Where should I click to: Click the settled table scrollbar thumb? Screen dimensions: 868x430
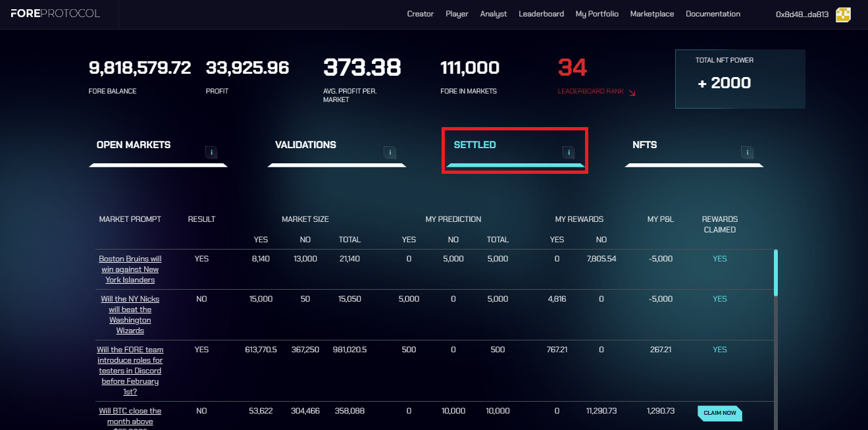(x=776, y=273)
